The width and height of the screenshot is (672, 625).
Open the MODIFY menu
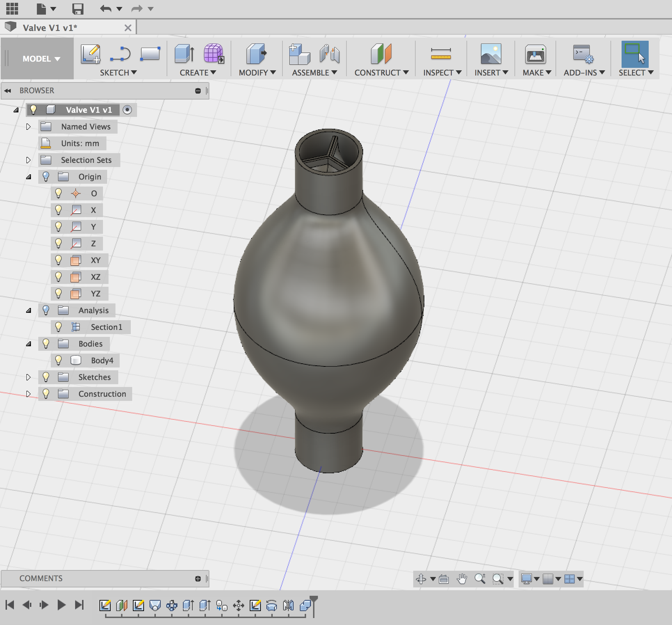pos(257,73)
